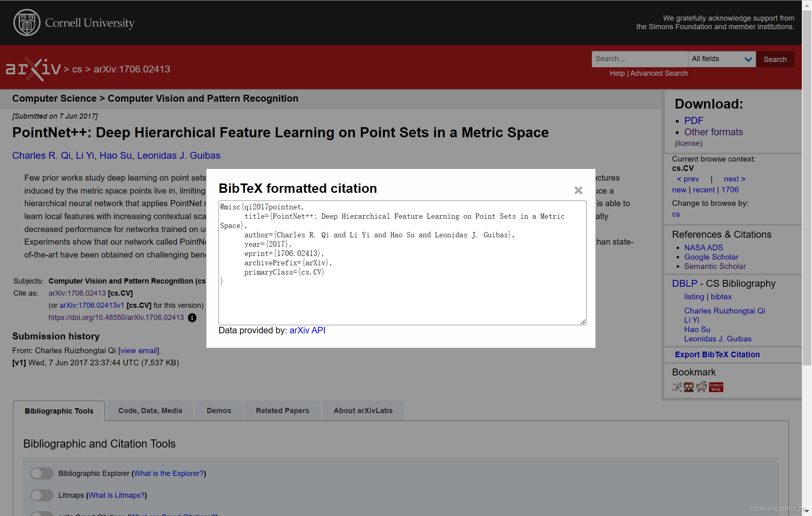This screenshot has width=812, height=516.
Task: Switch to Code, Data, Media tab
Action: (150, 411)
